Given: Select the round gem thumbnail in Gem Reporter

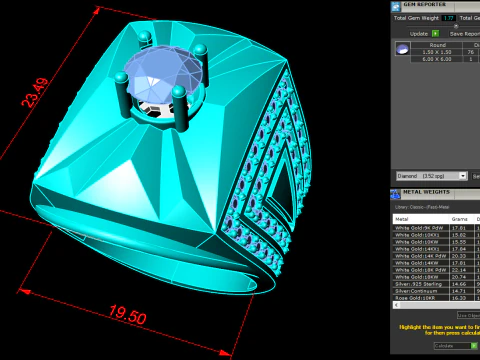Looking at the screenshot, I should [x=402, y=49].
